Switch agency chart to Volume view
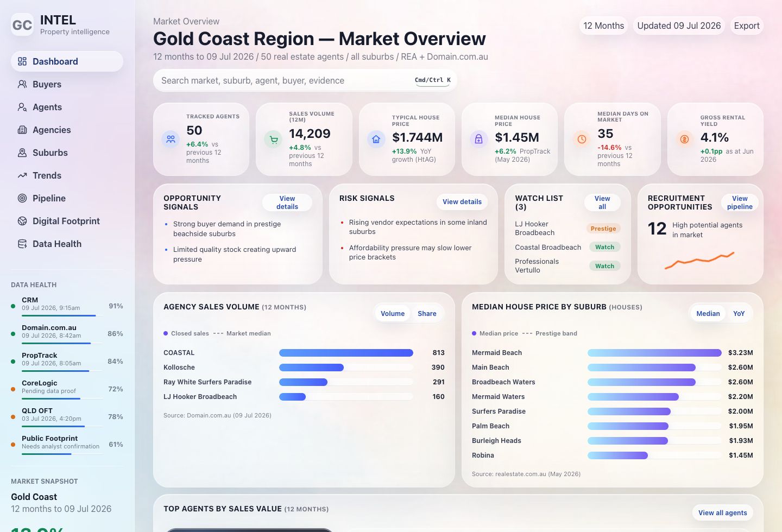Image resolution: width=782 pixels, height=532 pixels. 393,313
